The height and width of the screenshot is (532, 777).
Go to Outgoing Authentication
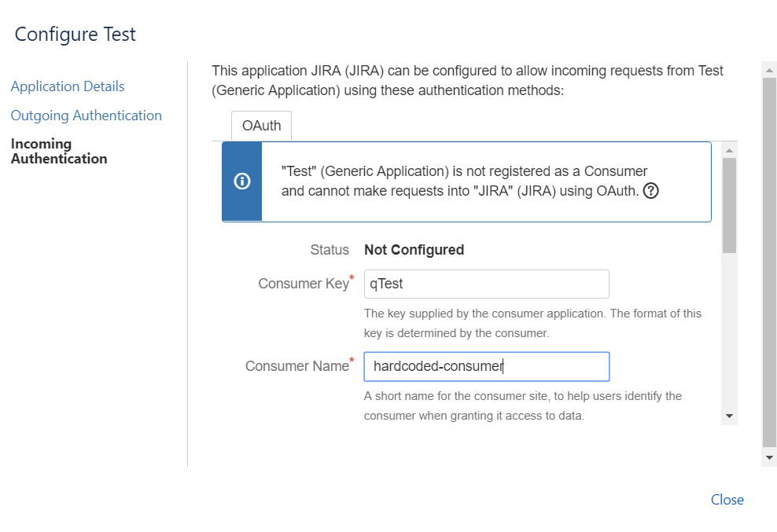point(86,116)
